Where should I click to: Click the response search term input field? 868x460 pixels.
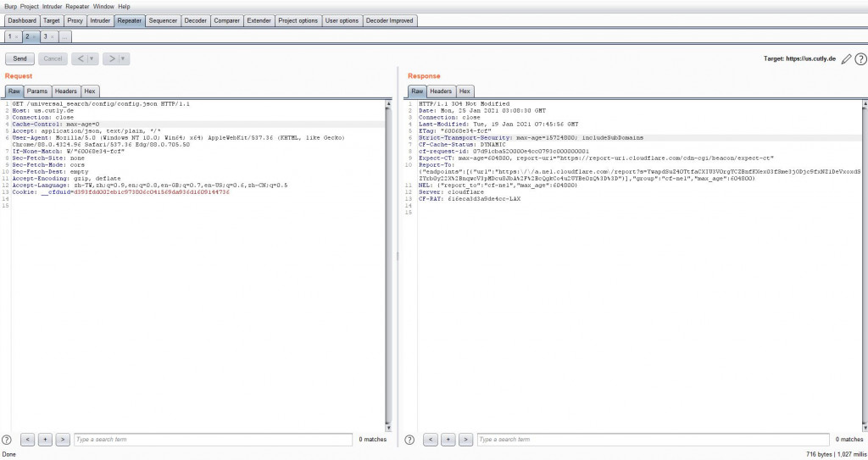[654, 440]
